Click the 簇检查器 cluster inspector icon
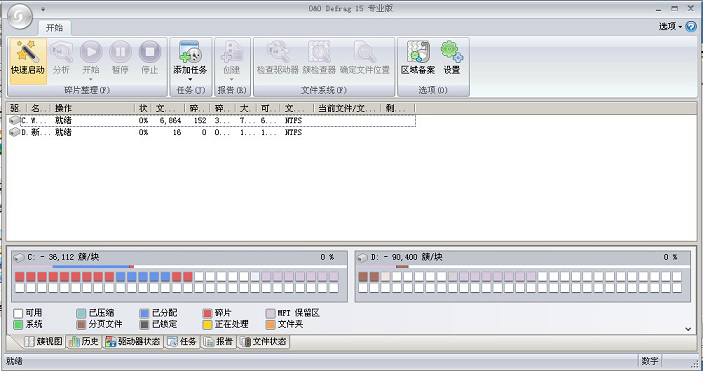 click(x=319, y=52)
